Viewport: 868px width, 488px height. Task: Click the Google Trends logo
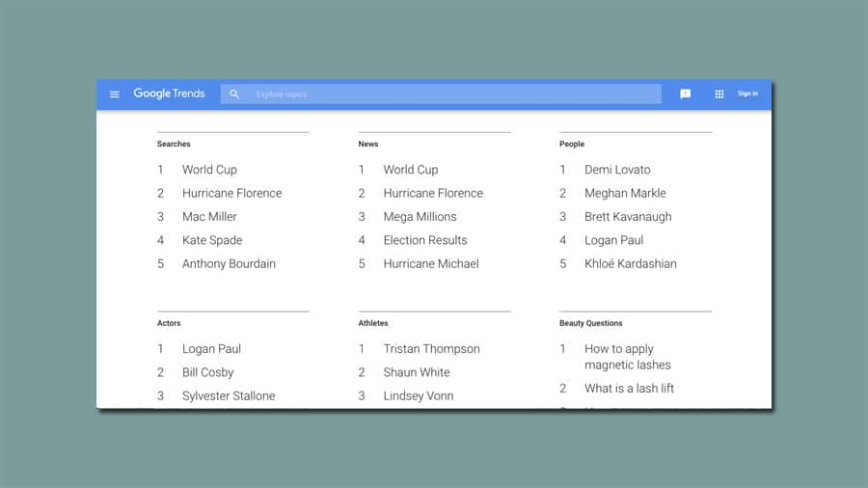(x=169, y=94)
